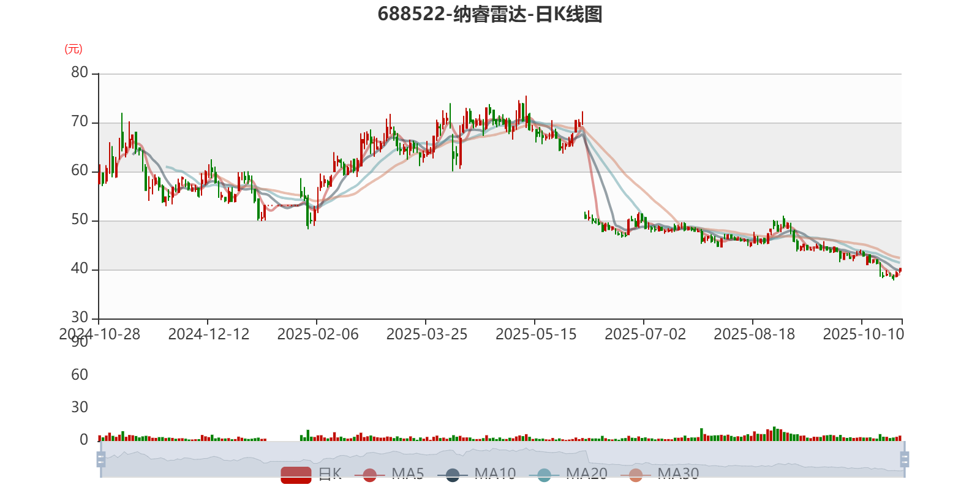Click the 70 price axis label
The width and height of the screenshot is (980, 490).
(80, 122)
